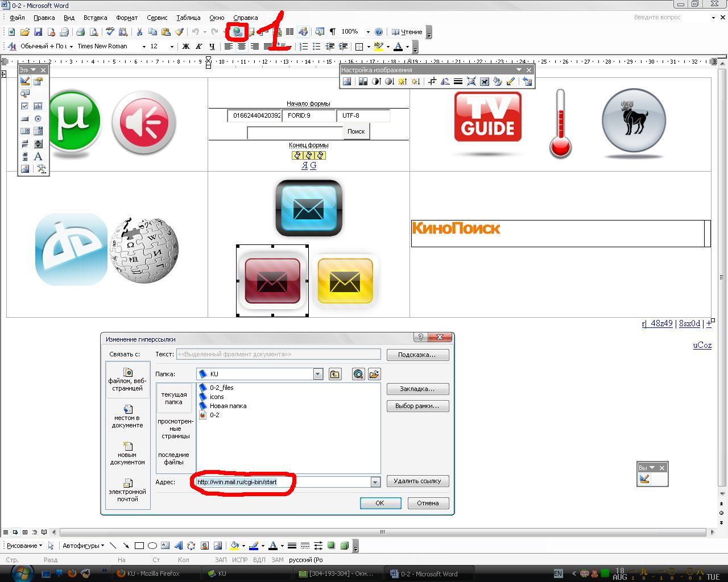Toggle italic formatting (К)

point(198,47)
